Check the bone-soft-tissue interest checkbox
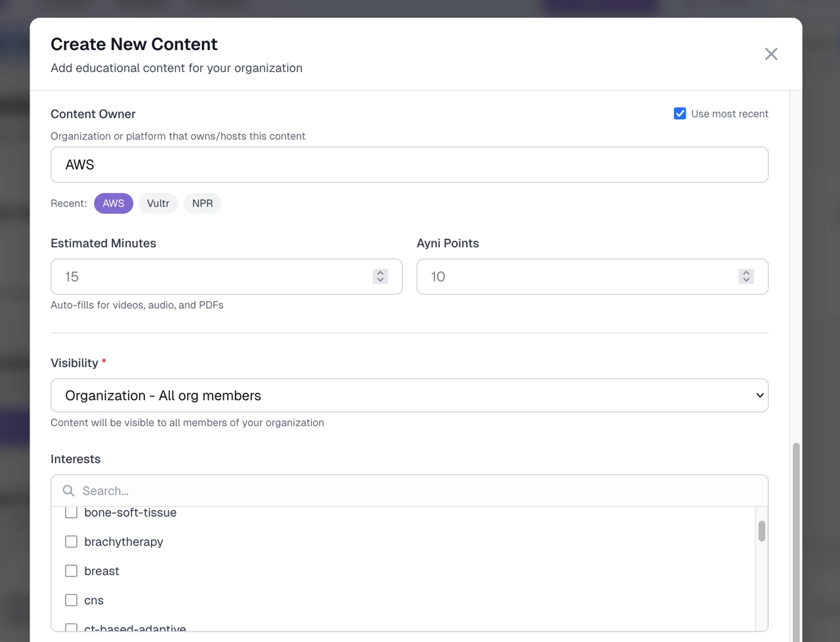Viewport: 840px width, 642px height. click(x=72, y=513)
